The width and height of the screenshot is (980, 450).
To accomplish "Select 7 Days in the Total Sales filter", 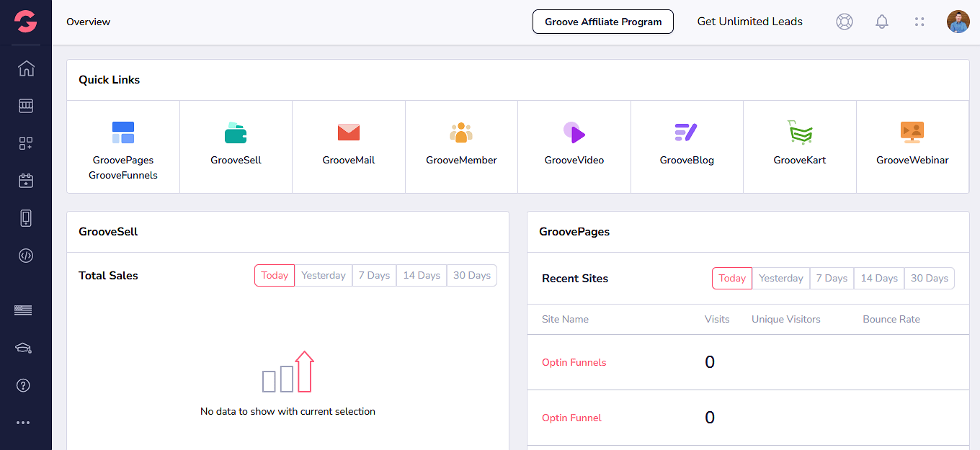I will 374,276.
